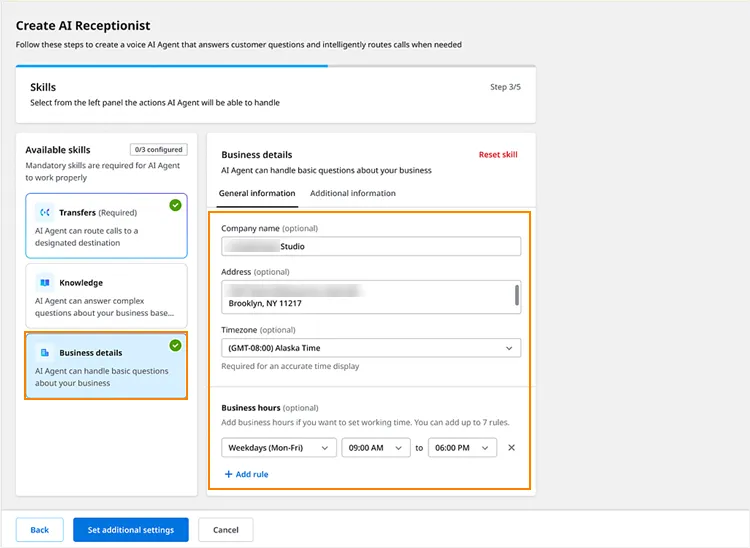This screenshot has height=548, width=750.
Task: Click the 'Create AI Receptionist' heading
Action: tap(83, 25)
